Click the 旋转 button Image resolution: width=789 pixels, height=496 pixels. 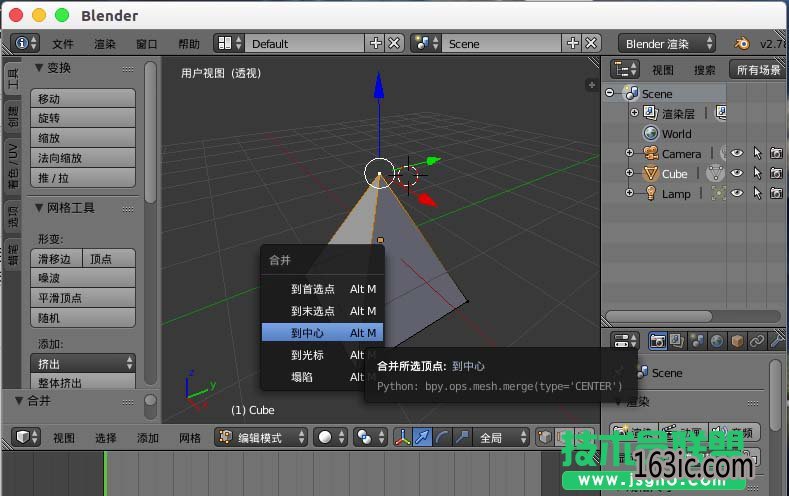click(x=83, y=118)
